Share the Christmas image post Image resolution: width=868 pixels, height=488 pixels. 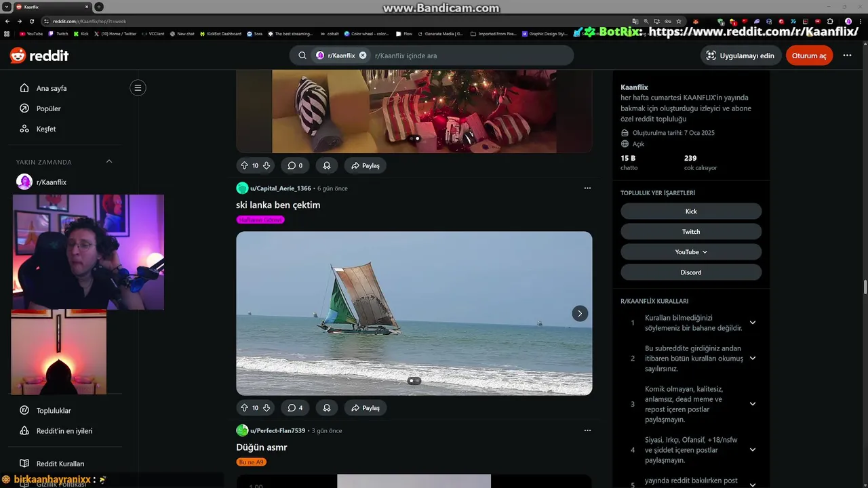tap(366, 165)
